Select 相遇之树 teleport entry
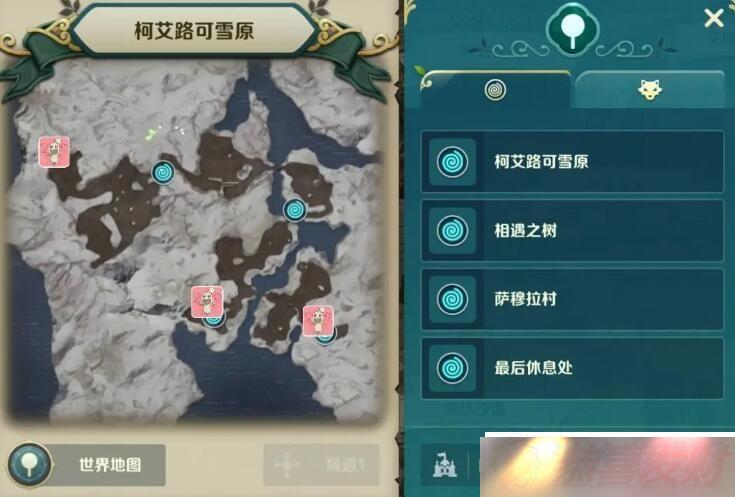Viewport: 735px width, 497px height. click(x=572, y=231)
